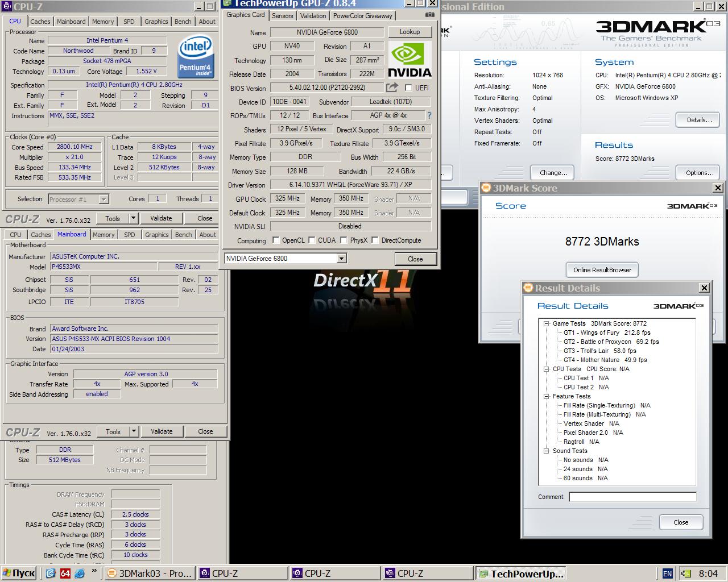Switch to 3DMark03 taskbar button

click(x=150, y=573)
